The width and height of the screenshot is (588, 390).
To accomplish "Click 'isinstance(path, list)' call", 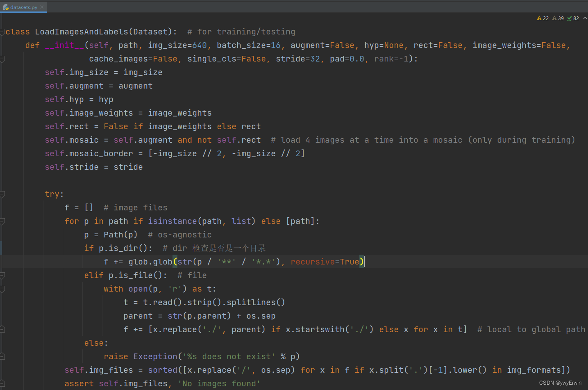I will pyautogui.click(x=202, y=221).
